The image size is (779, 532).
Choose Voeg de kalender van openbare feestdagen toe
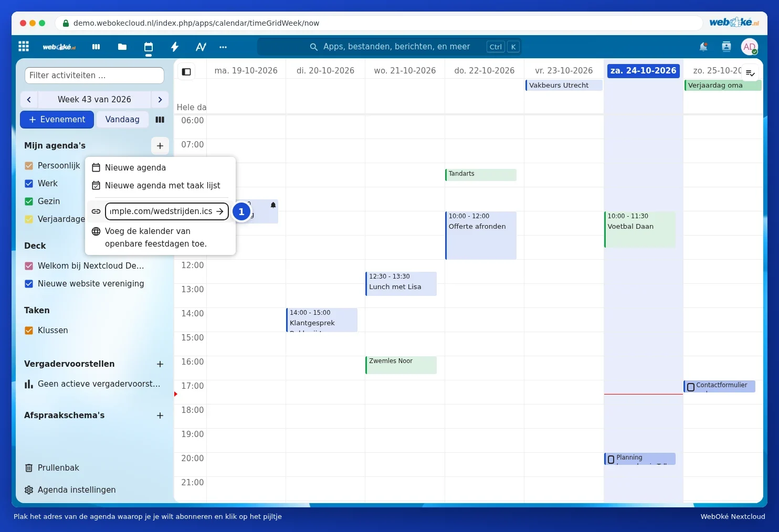(x=160, y=238)
